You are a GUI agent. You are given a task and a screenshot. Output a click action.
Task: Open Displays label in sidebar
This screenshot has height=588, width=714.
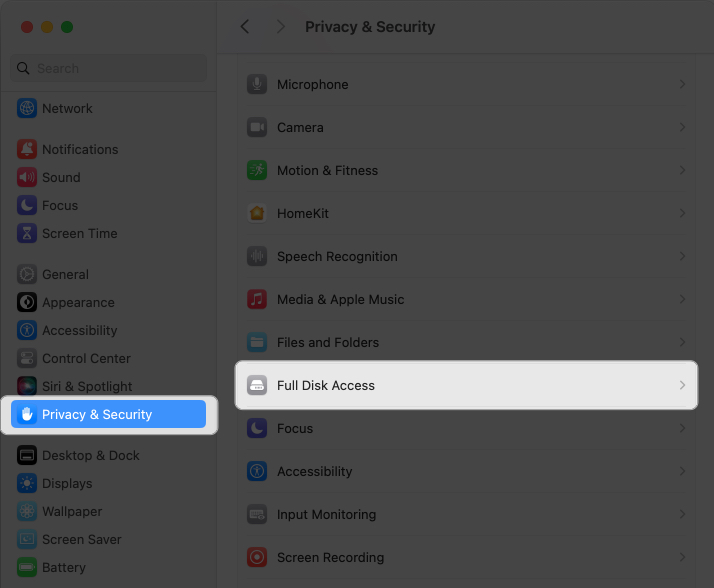click(x=67, y=483)
